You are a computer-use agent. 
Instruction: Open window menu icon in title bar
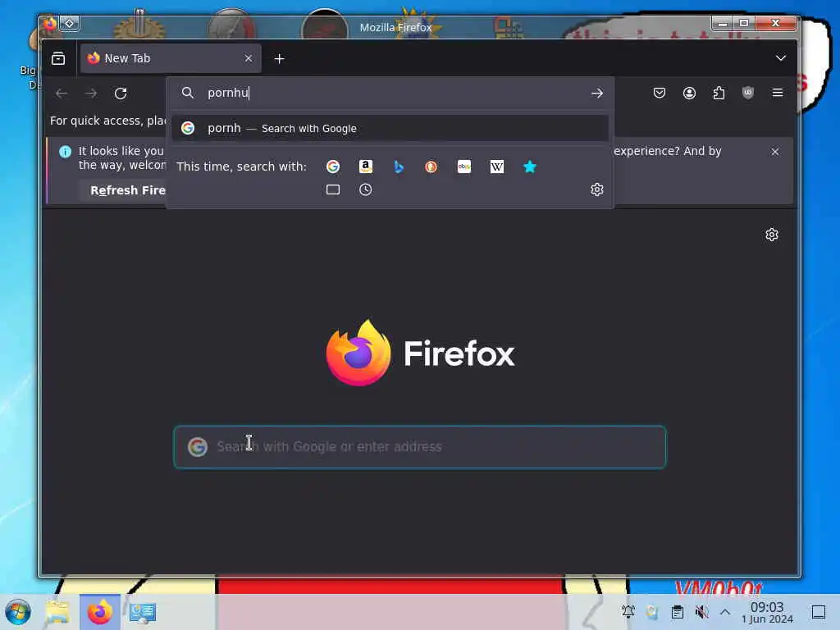70,24
